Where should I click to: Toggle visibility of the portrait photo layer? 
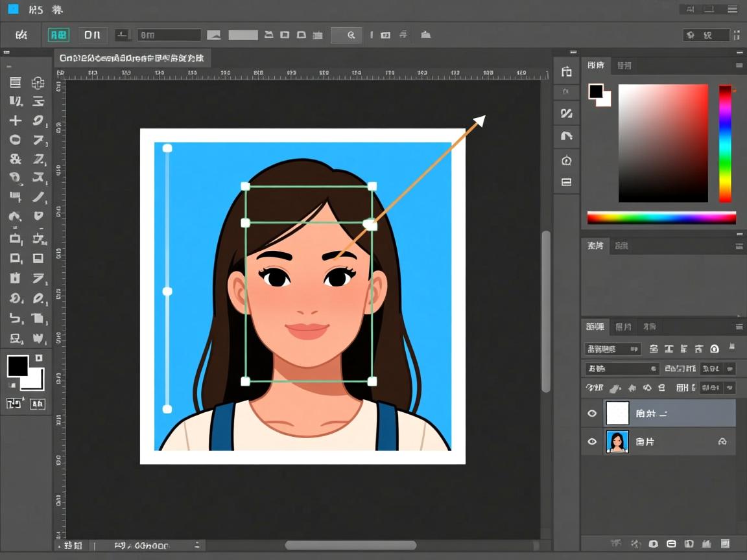pyautogui.click(x=592, y=441)
